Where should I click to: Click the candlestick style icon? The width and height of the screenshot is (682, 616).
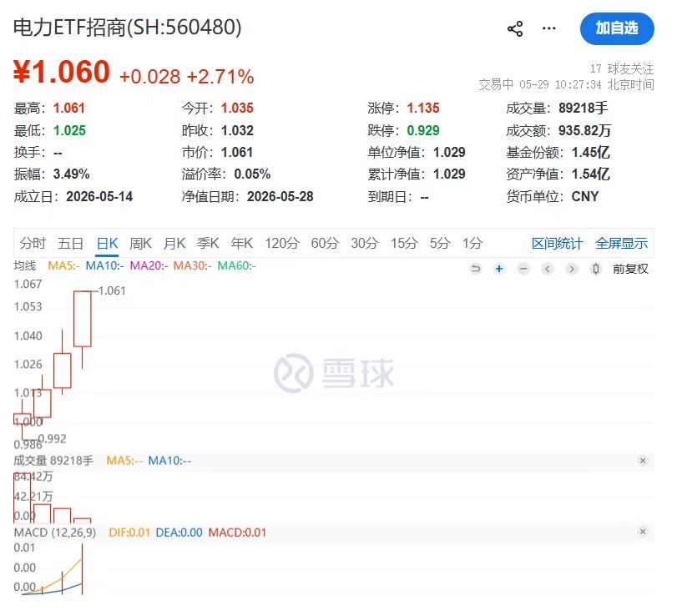[x=596, y=269]
